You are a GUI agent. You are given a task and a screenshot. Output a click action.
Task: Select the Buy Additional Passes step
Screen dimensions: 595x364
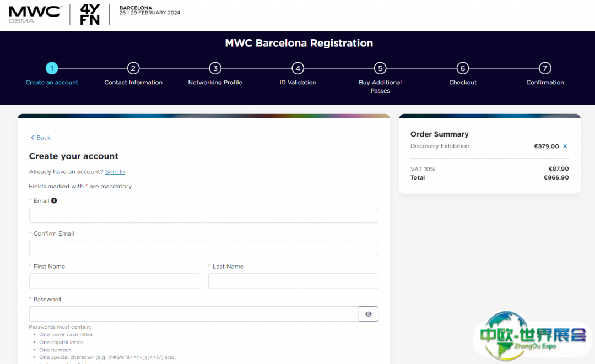(380, 86)
